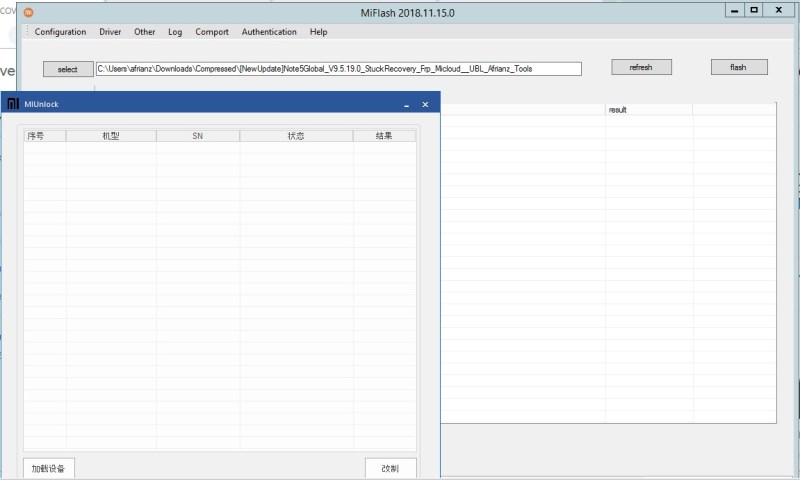Click the 结果 column header

coord(384,136)
